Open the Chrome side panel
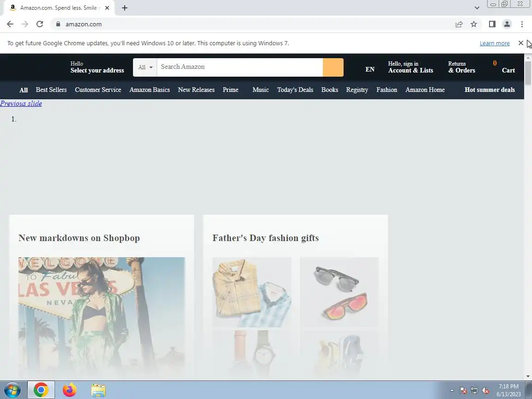 [x=492, y=24]
